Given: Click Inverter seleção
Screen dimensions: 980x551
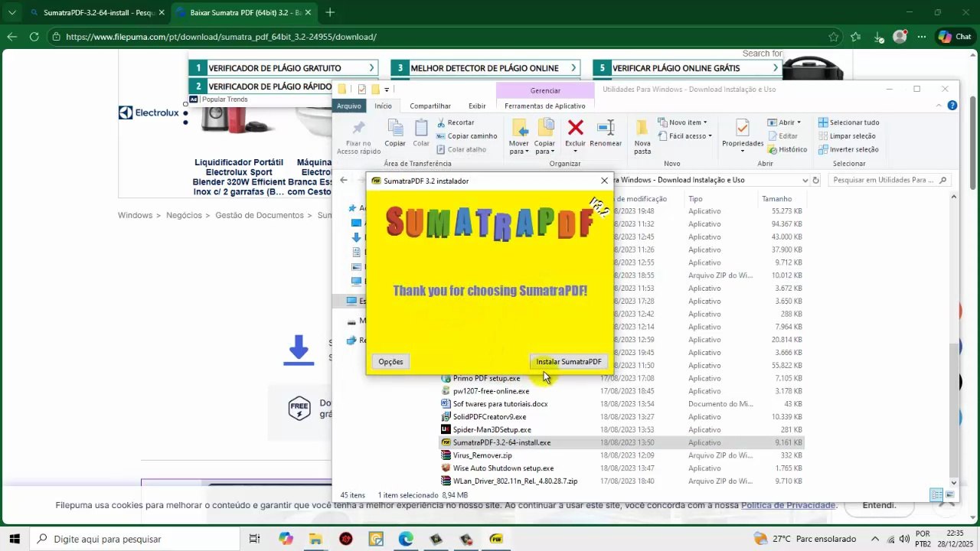Looking at the screenshot, I should coord(848,150).
